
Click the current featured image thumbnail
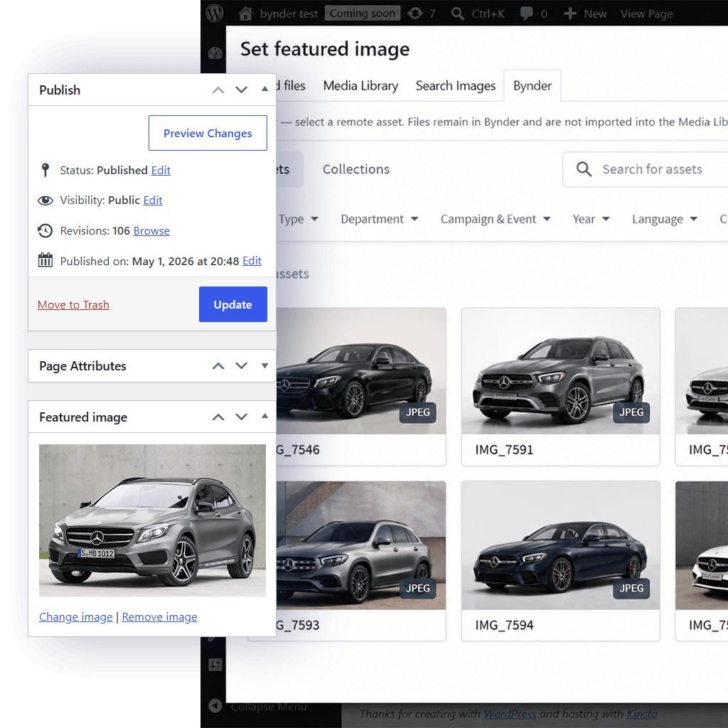pyautogui.click(x=152, y=520)
